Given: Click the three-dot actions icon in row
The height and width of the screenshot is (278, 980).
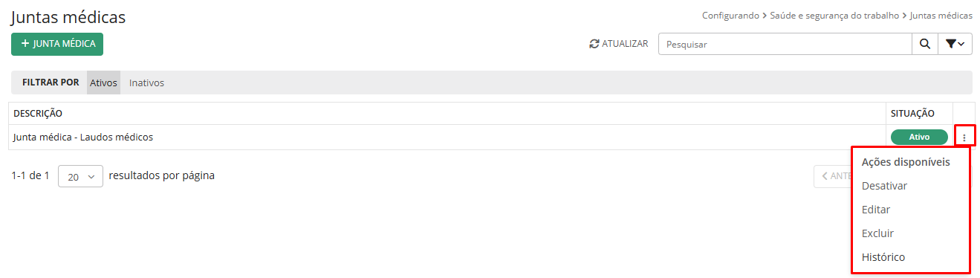Looking at the screenshot, I should (964, 137).
